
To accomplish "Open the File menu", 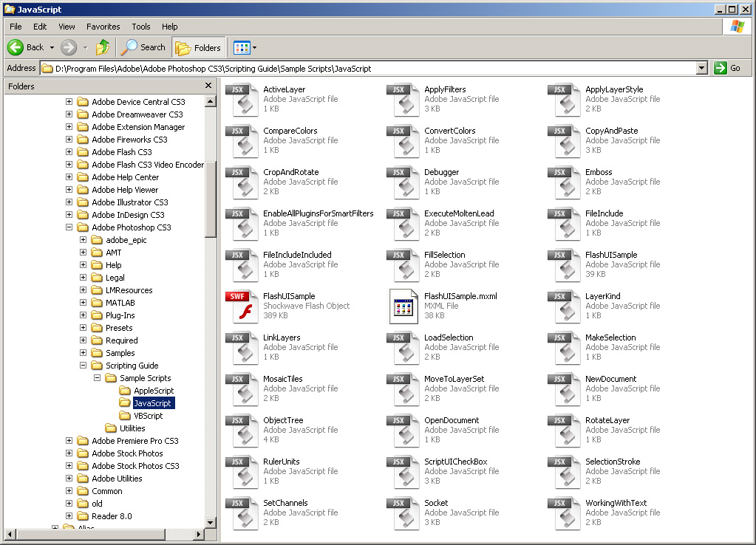I will coord(16,27).
